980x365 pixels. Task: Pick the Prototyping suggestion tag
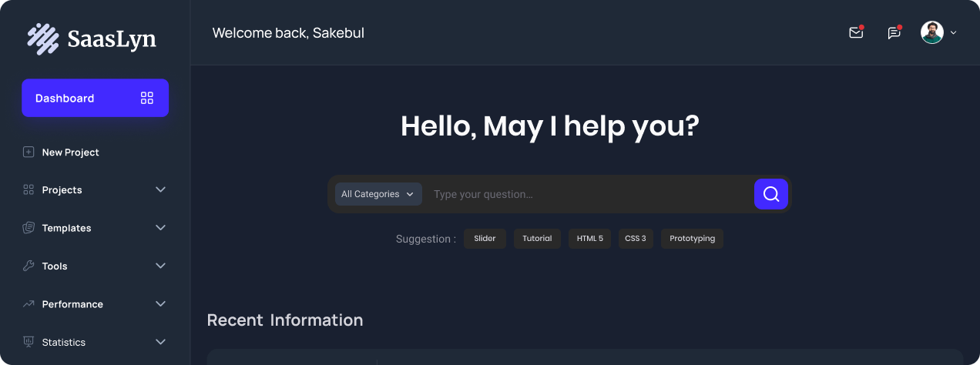click(x=692, y=239)
